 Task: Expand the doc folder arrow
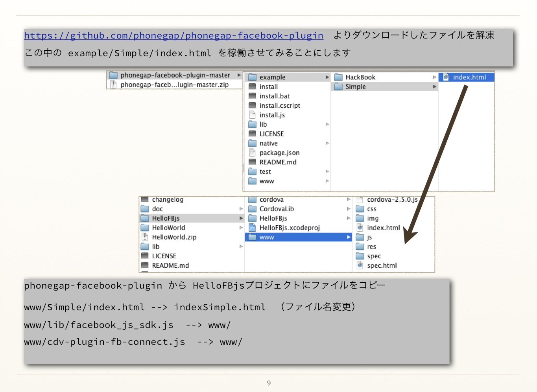click(x=241, y=209)
